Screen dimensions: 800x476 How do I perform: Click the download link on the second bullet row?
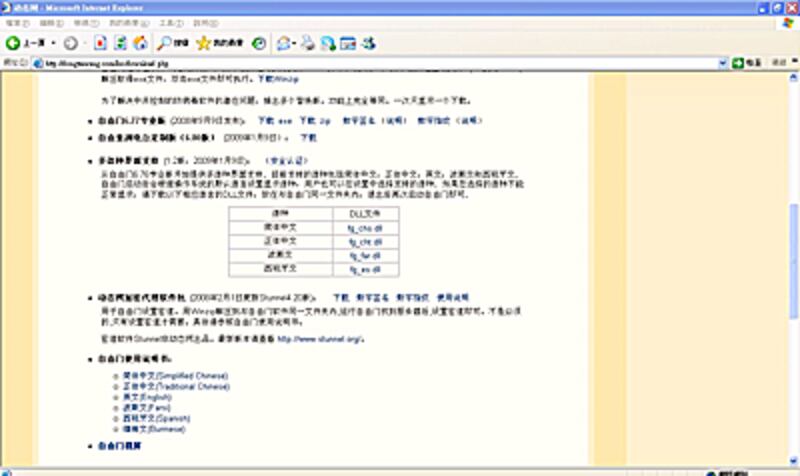[x=308, y=138]
